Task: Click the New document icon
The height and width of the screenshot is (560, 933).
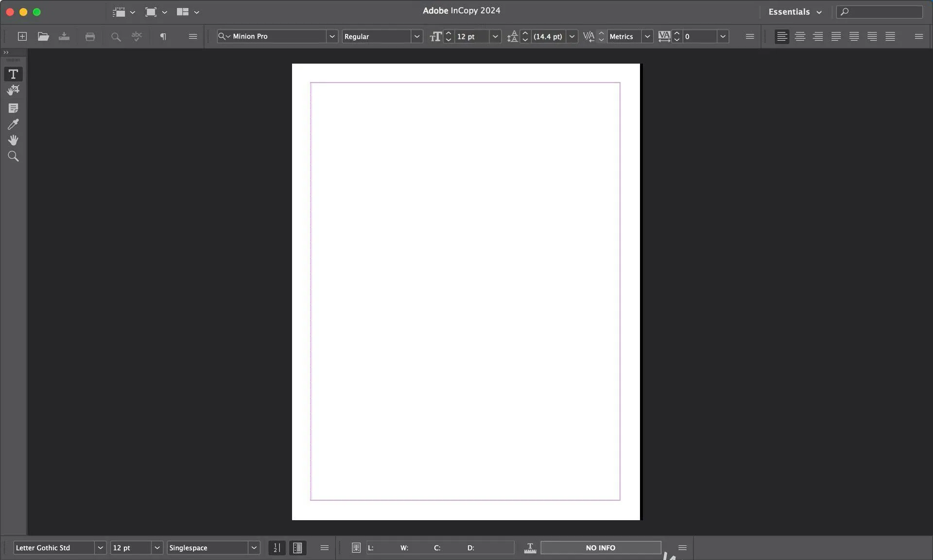Action: (22, 36)
